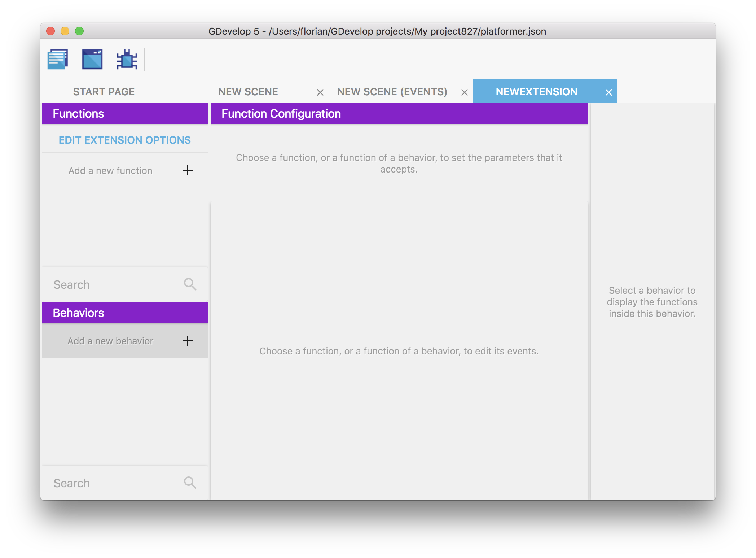The image size is (756, 558).
Task: Click plus icon next to Add a new behavior
Action: pyautogui.click(x=187, y=341)
